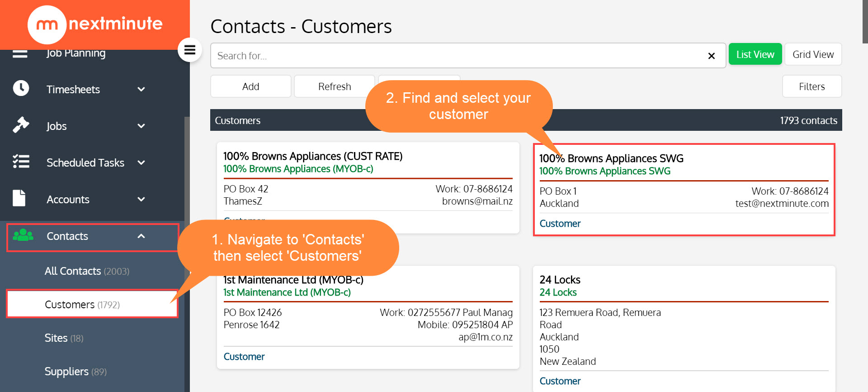868x392 pixels.
Task: Click the Accounts document icon
Action: 19,198
